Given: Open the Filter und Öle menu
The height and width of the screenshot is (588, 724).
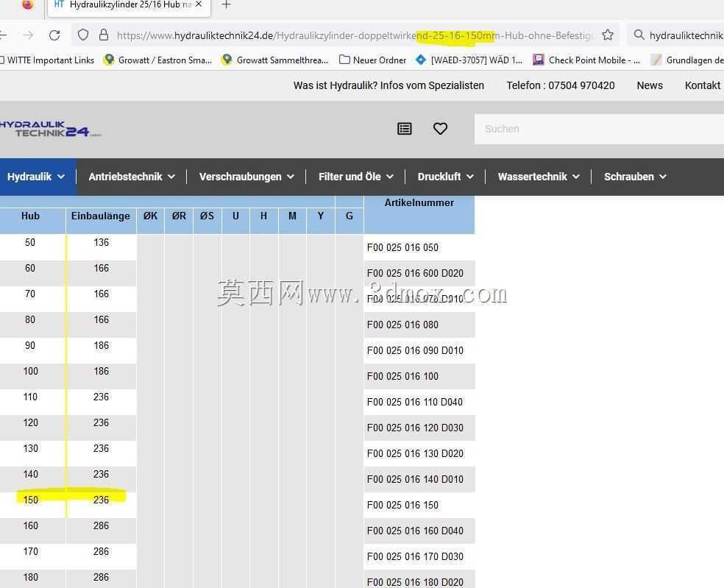Looking at the screenshot, I should point(356,177).
